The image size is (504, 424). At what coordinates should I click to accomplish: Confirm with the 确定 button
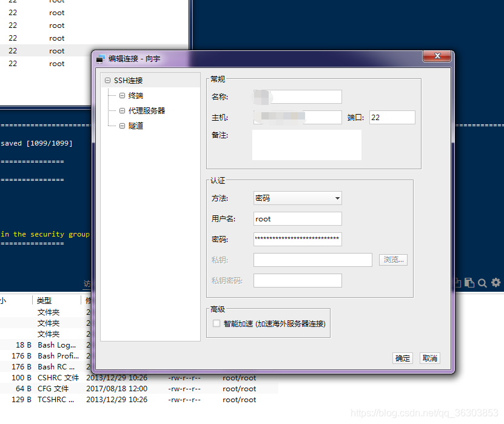click(403, 358)
